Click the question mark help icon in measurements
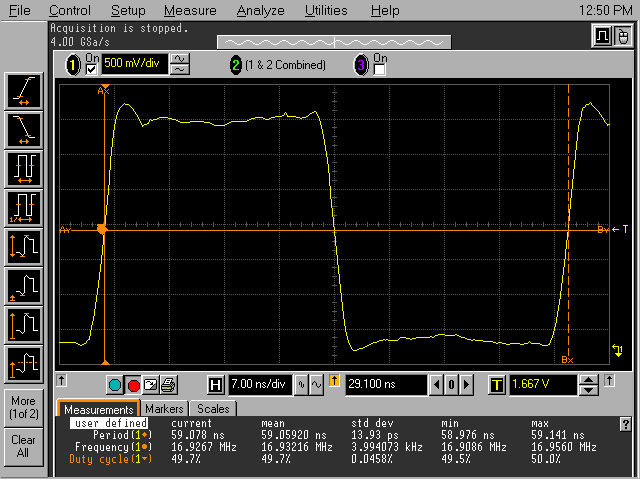 (625, 424)
